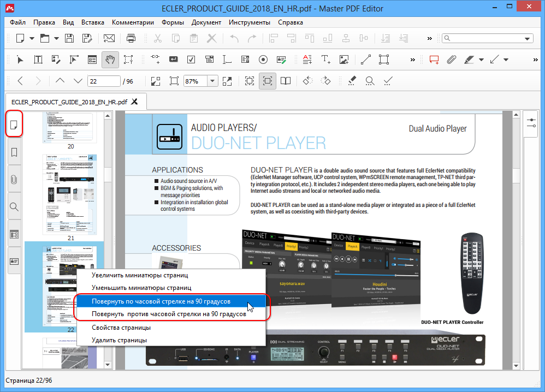Insert a signature field
This screenshot has height=392, width=545.
[281, 60]
